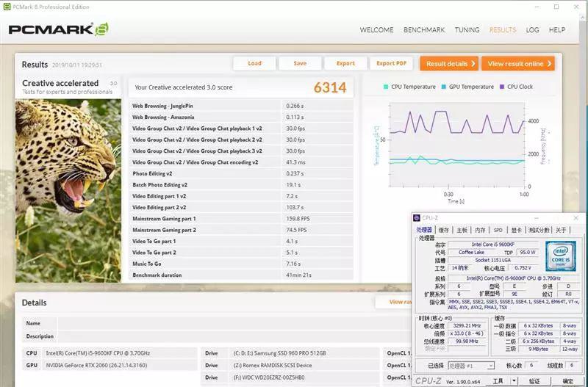Click the Web Browsing - Amazonia row
Screen dimensions: 588x387
click(x=241, y=117)
